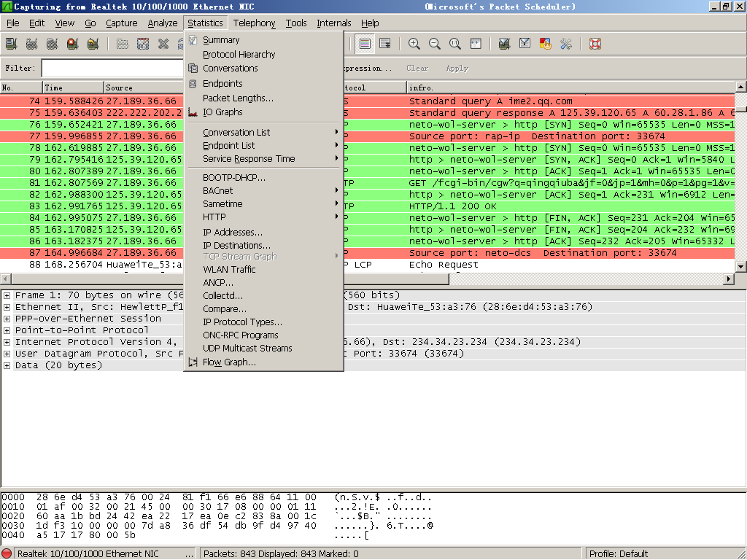Select the packet row "HTTP/1.1 200 OK"

(368, 206)
